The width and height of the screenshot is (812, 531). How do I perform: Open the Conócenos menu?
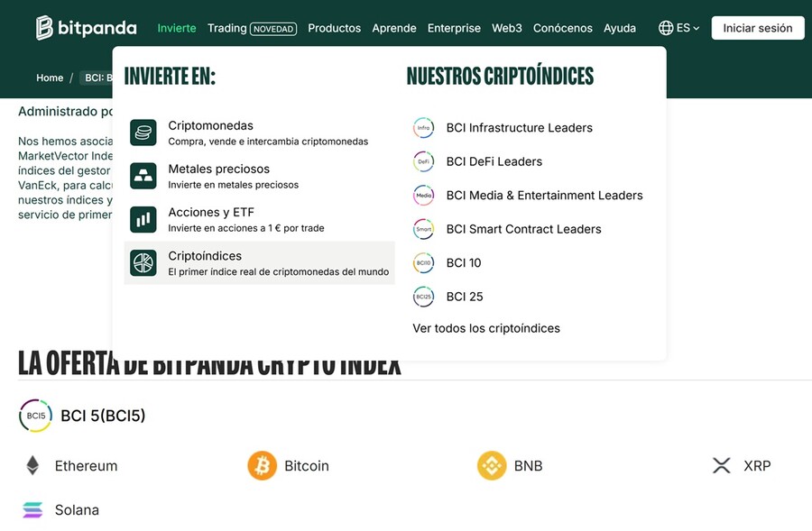point(562,28)
